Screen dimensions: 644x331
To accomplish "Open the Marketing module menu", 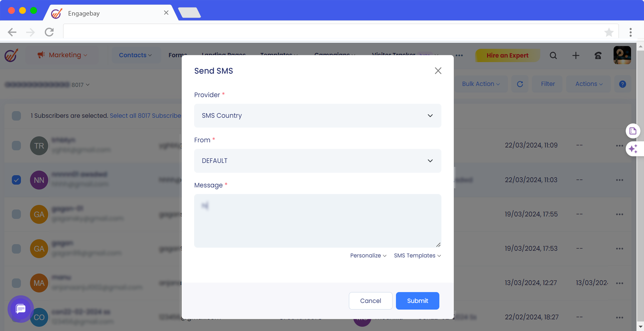I will point(62,55).
